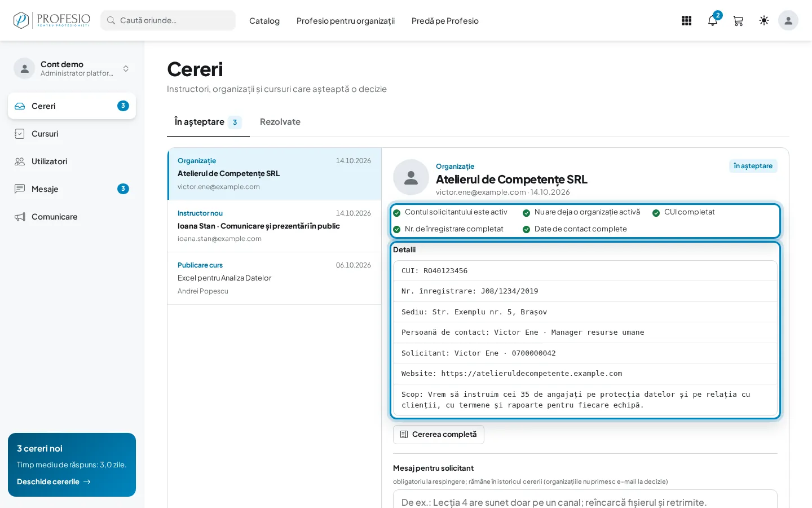Click the Cont demo avatar icon
812x508 pixels.
tap(24, 68)
